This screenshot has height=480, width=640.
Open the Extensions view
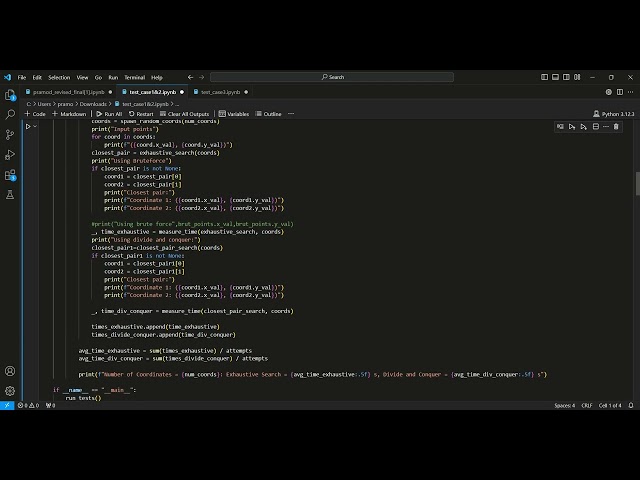pyautogui.click(x=10, y=175)
